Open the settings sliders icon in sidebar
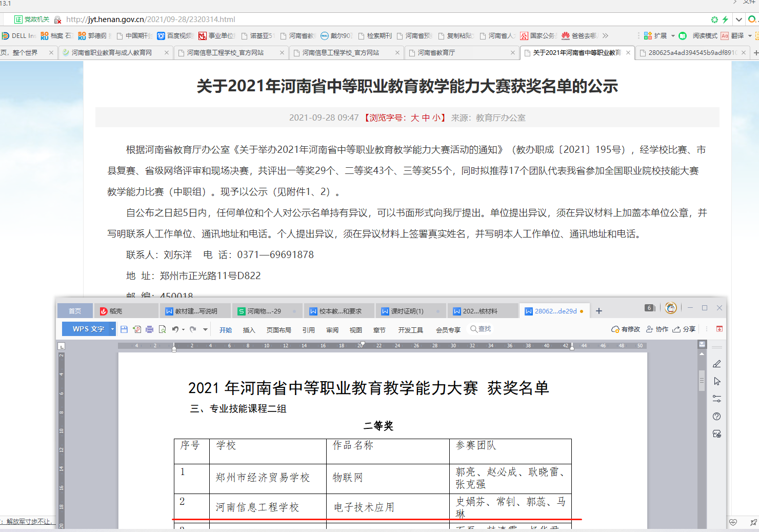Screen dimensions: 759x532 pos(717,399)
